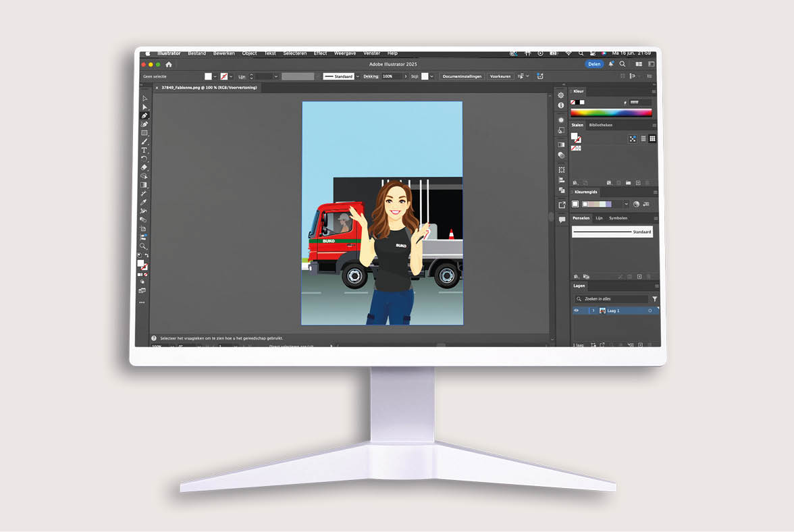Hide Laag 1 using eye icon
Viewport: 794px width, 532px height.
coord(576,311)
